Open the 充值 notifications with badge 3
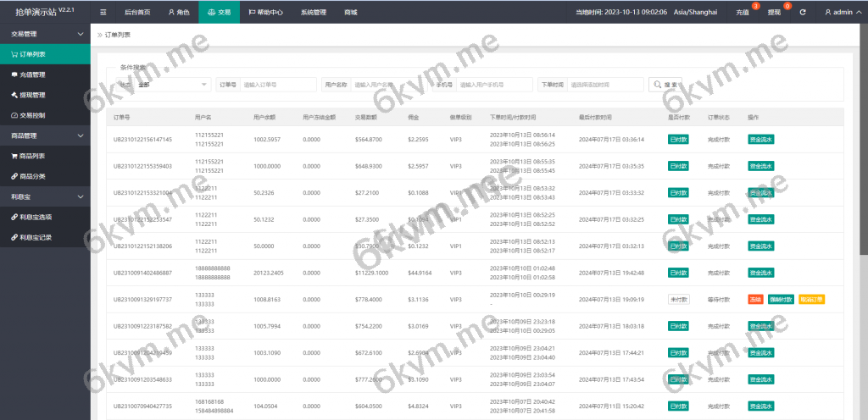The height and width of the screenshot is (420, 868). [x=743, y=12]
